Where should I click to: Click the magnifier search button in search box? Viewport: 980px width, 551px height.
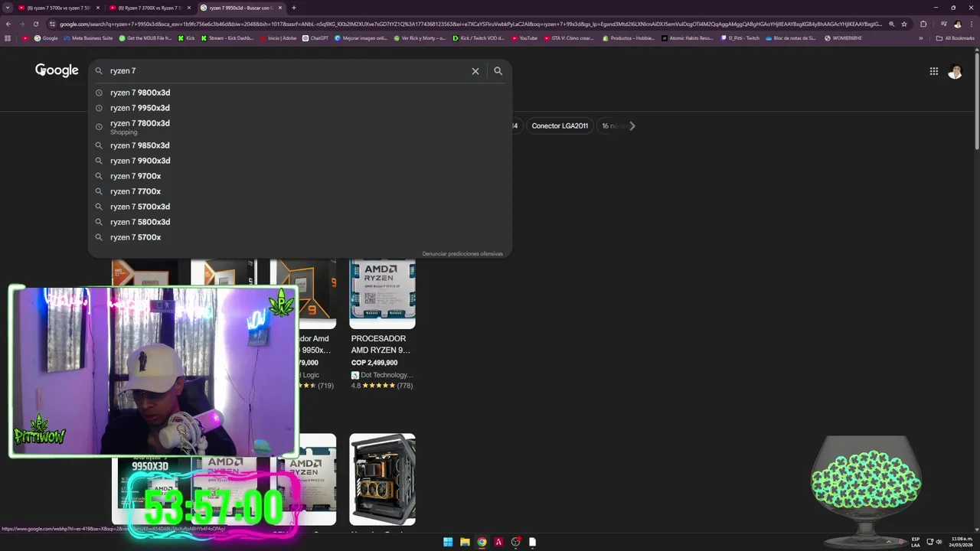click(498, 71)
